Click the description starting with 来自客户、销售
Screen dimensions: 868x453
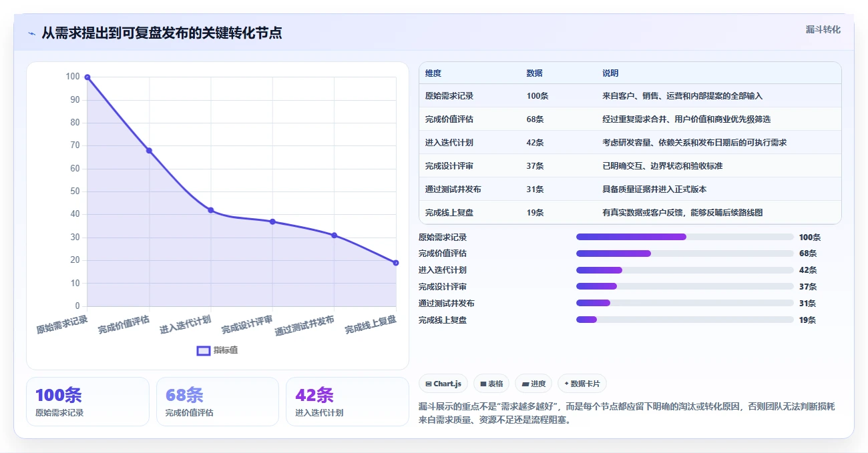(682, 96)
